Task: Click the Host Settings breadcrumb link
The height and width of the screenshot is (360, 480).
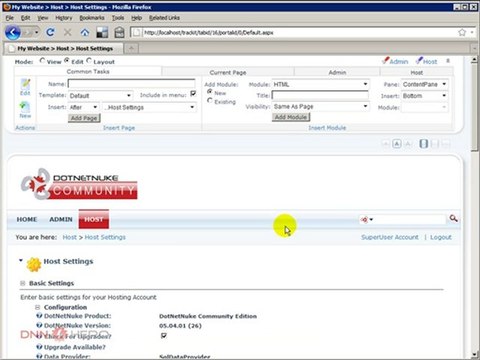Action: [105, 237]
